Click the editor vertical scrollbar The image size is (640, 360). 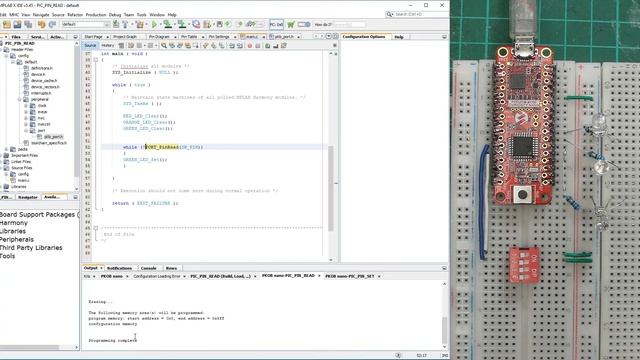click(331, 188)
